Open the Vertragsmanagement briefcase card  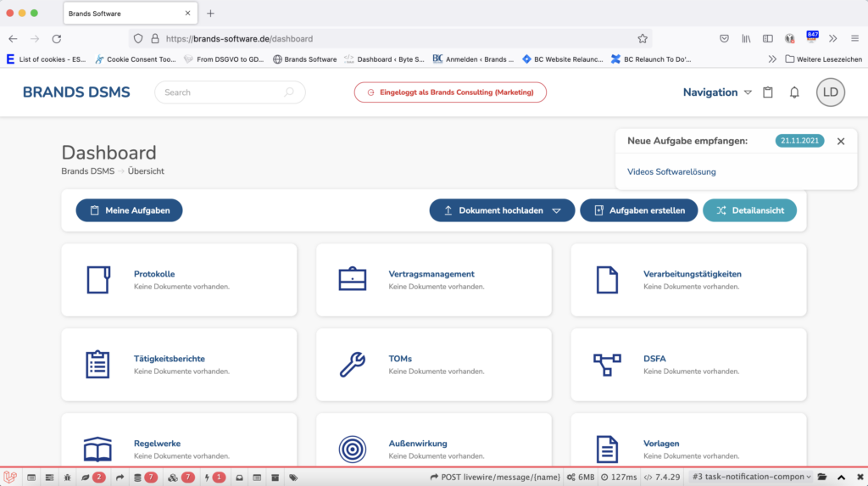[433, 280]
